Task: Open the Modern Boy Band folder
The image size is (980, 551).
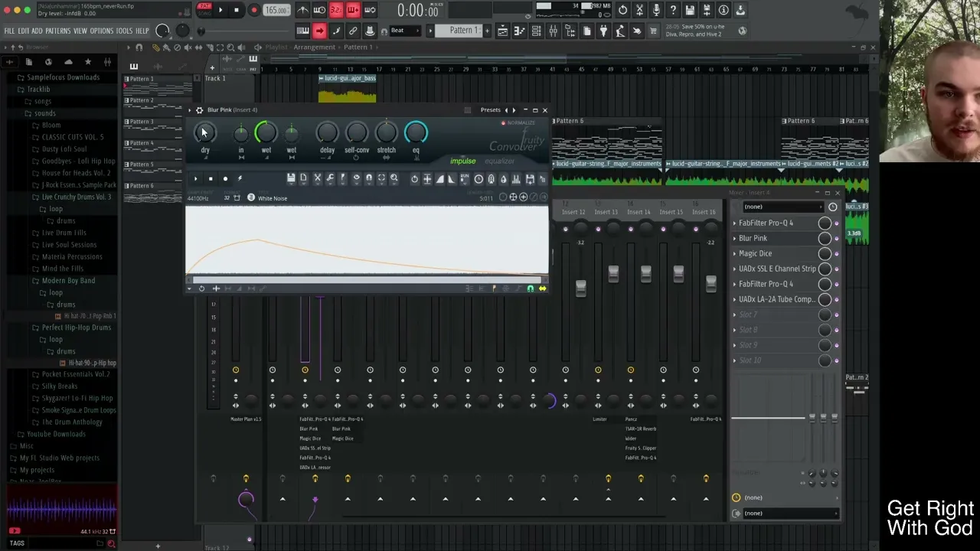Action: pyautogui.click(x=68, y=281)
